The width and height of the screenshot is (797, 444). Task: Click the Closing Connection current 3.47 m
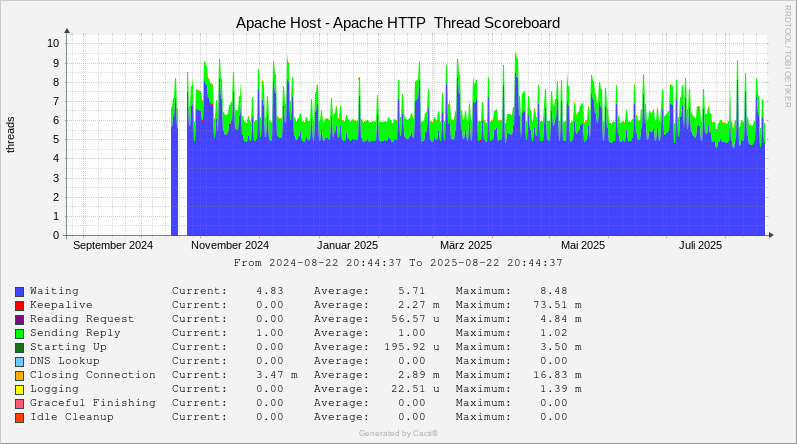277,375
